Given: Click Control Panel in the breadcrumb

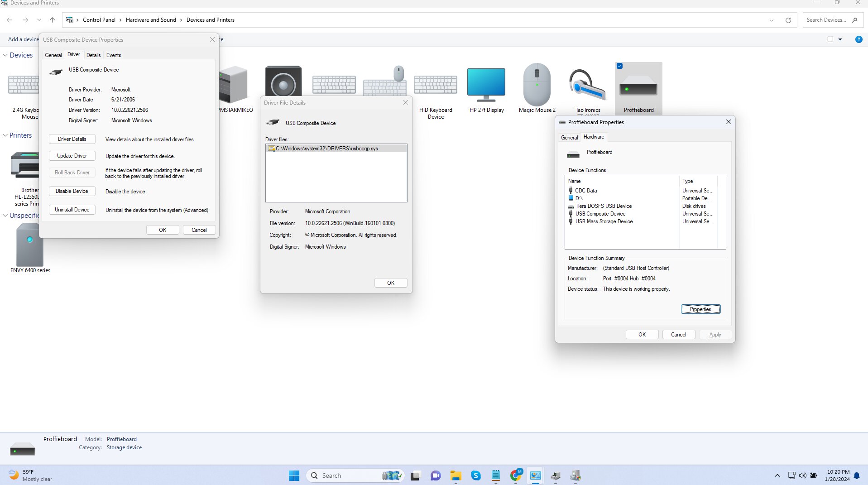Looking at the screenshot, I should [x=99, y=20].
